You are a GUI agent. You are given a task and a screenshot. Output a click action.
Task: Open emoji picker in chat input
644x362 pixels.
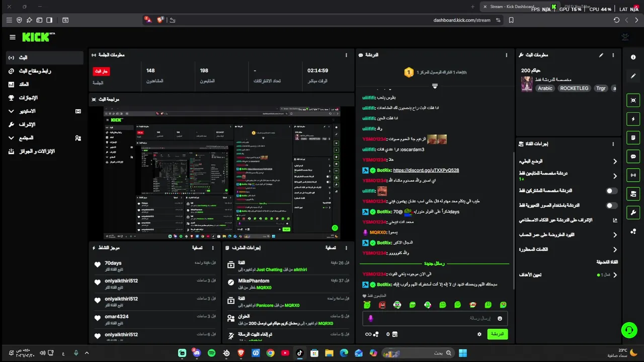(x=500, y=318)
